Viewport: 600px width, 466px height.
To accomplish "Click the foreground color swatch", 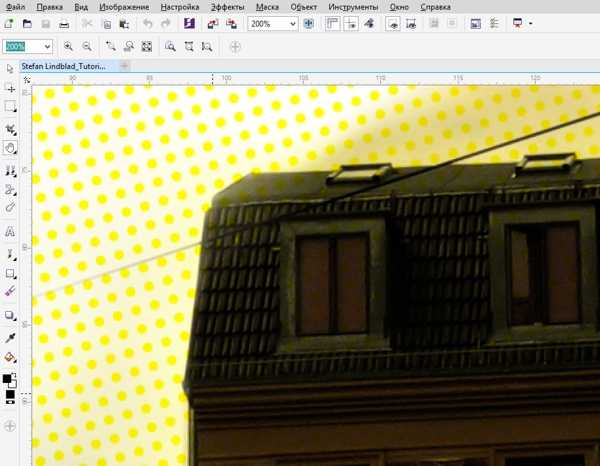I will click(7, 378).
